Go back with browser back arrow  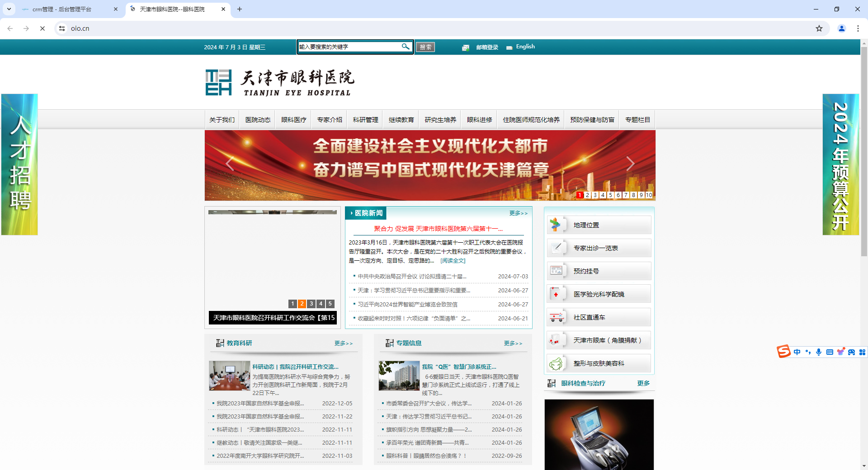click(x=10, y=28)
